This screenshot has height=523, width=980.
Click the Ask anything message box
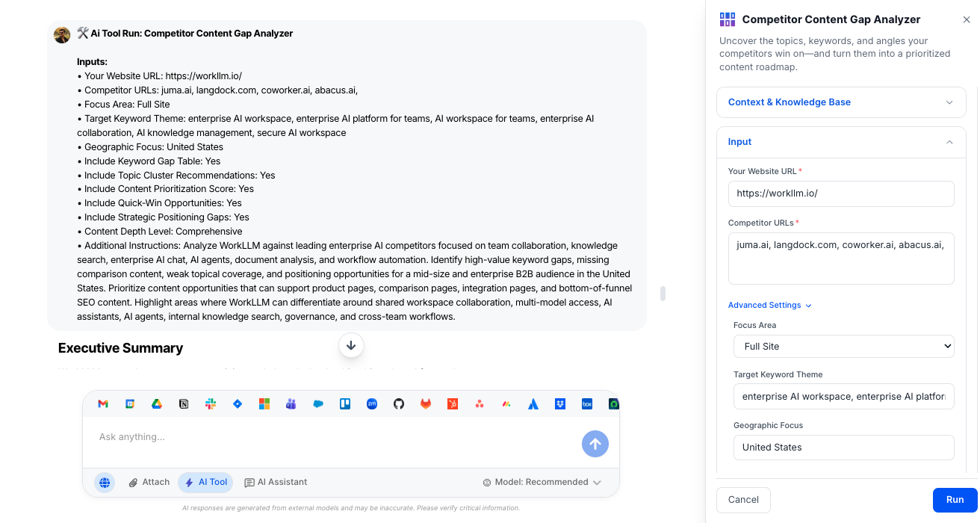click(336, 437)
